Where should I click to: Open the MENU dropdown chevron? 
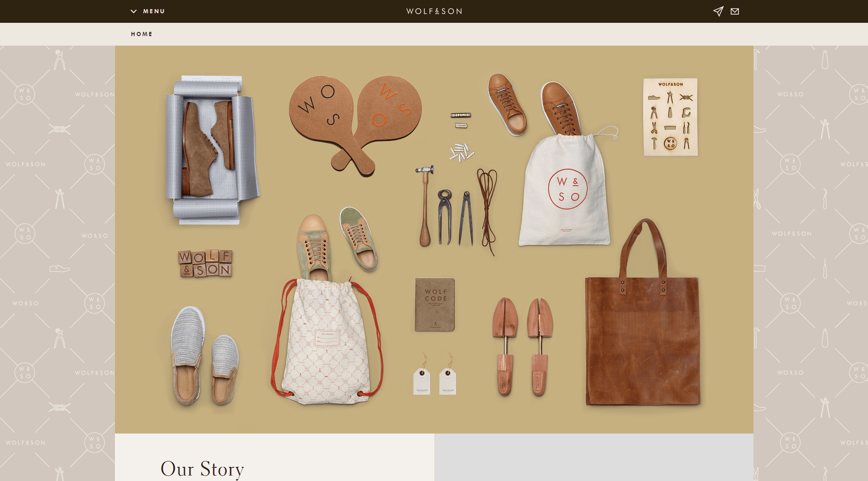134,11
